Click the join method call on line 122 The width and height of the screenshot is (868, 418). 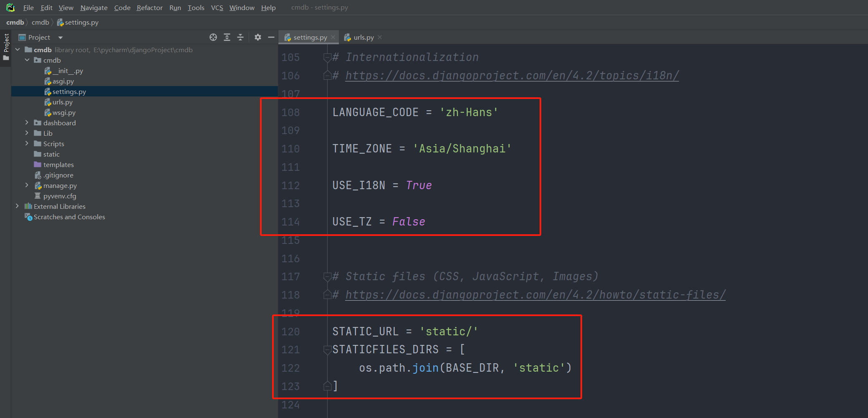click(426, 368)
